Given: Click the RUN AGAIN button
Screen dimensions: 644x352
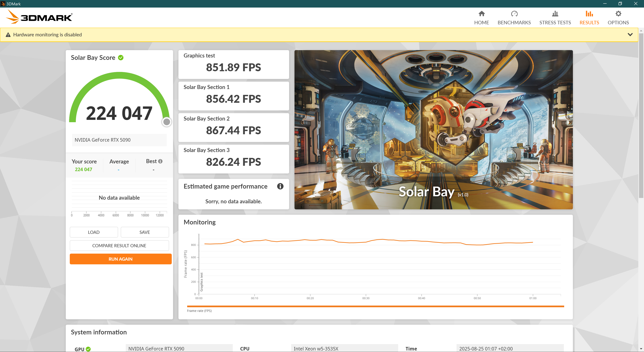Looking at the screenshot, I should (x=121, y=259).
